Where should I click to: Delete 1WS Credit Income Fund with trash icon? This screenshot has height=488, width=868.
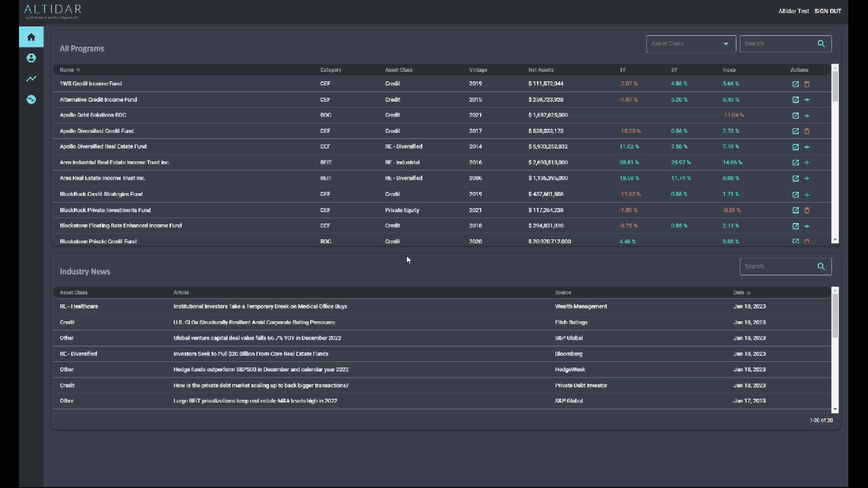807,84
